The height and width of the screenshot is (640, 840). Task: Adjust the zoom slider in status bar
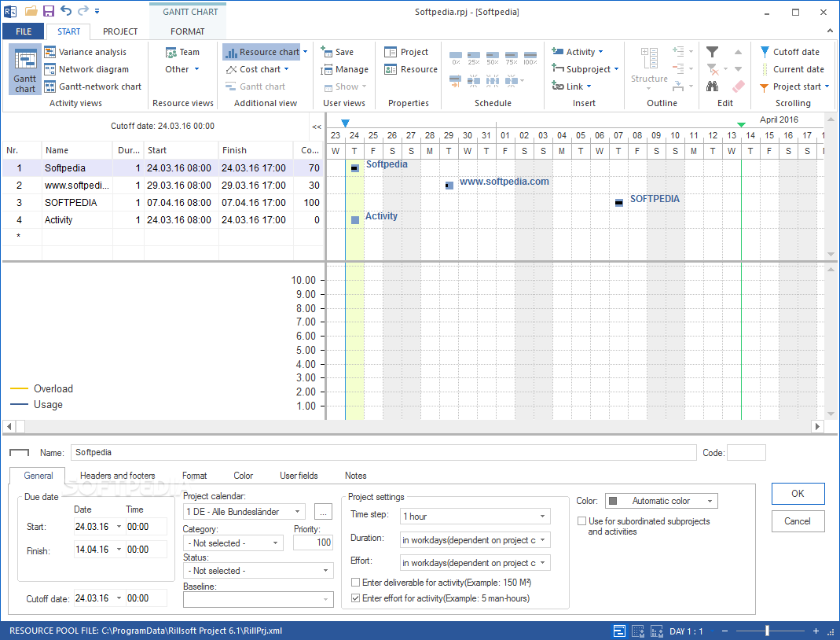(x=768, y=631)
